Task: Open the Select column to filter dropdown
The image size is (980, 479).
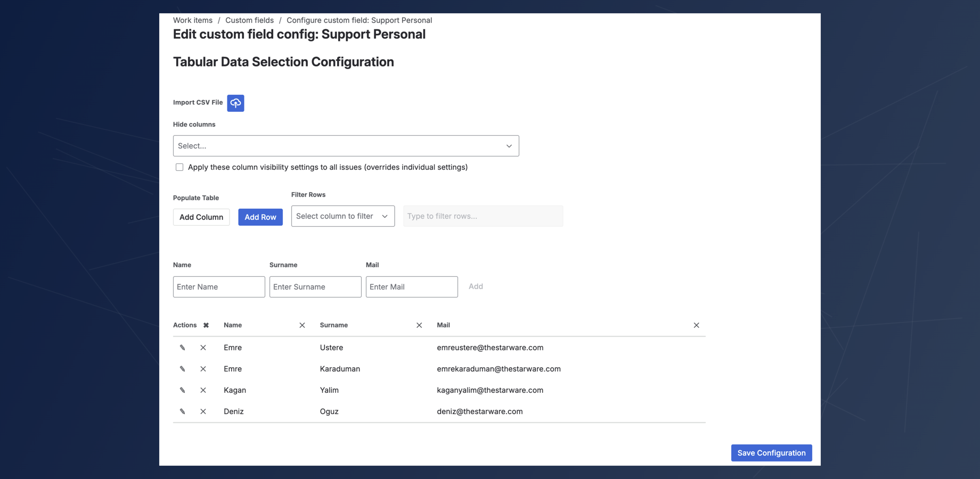Action: point(342,216)
